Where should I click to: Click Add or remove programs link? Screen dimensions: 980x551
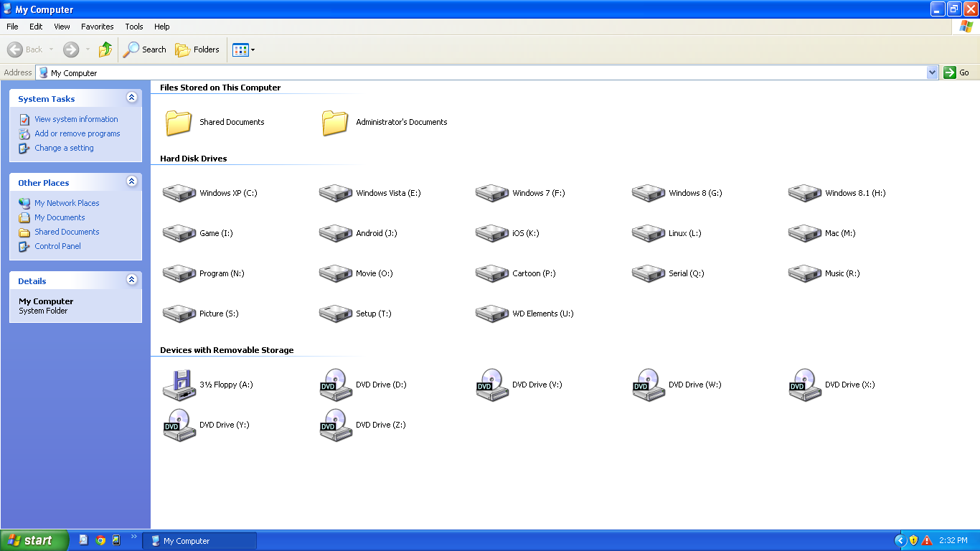(x=77, y=133)
